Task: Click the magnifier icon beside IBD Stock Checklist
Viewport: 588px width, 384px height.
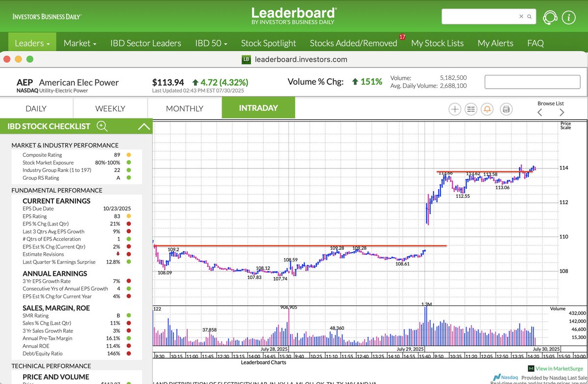Action: click(x=102, y=126)
